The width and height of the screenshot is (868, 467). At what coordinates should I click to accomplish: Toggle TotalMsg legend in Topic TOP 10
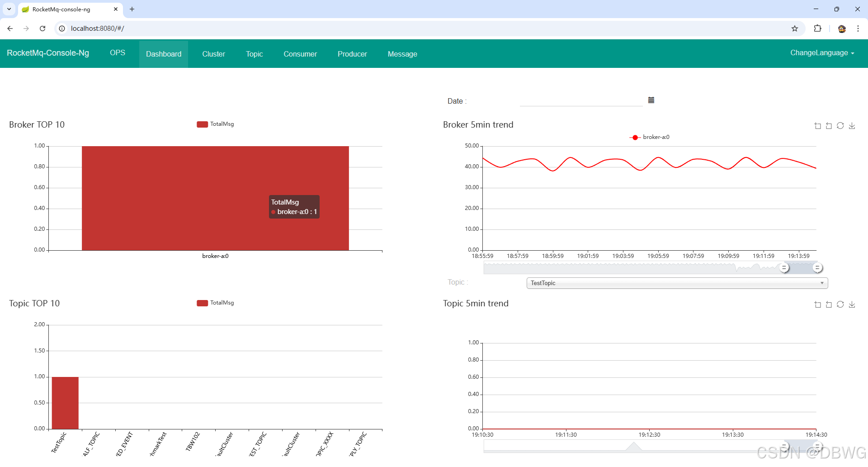point(215,303)
